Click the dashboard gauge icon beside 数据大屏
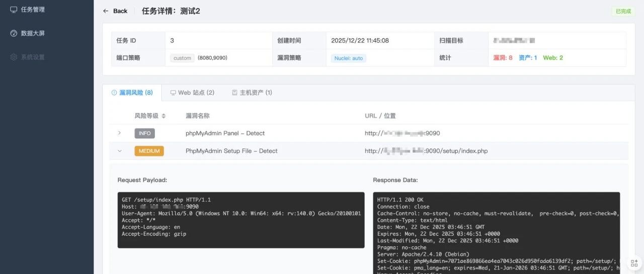This screenshot has width=644, height=274. 14,33
